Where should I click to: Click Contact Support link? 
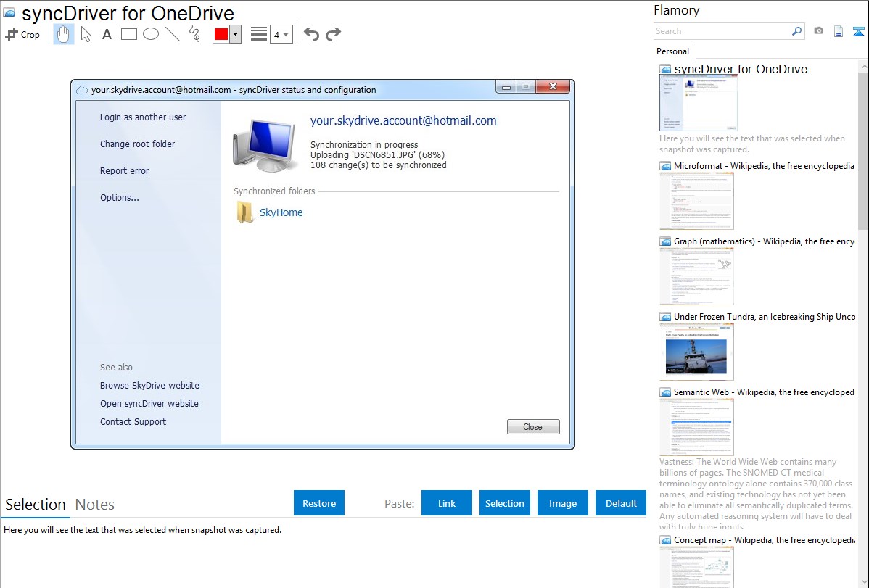133,422
